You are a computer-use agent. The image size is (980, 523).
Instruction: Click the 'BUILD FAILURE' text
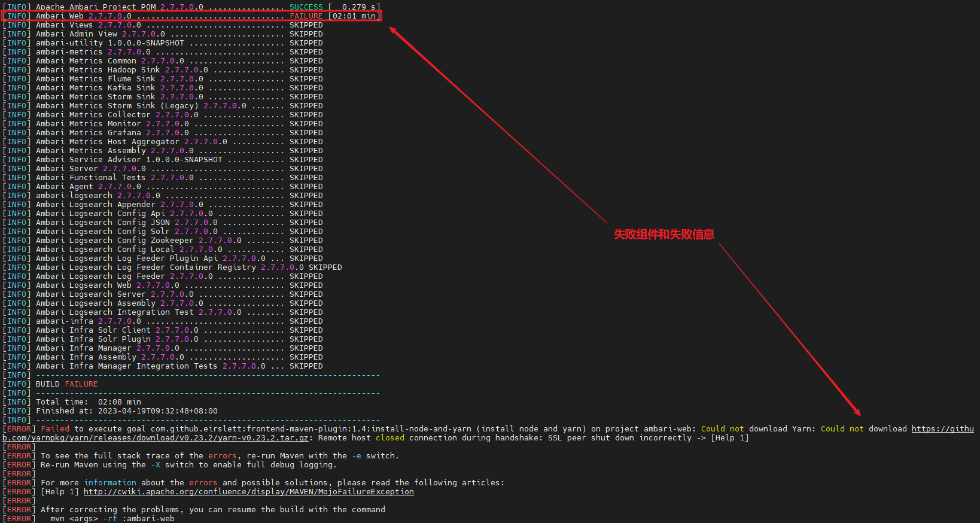66,384
